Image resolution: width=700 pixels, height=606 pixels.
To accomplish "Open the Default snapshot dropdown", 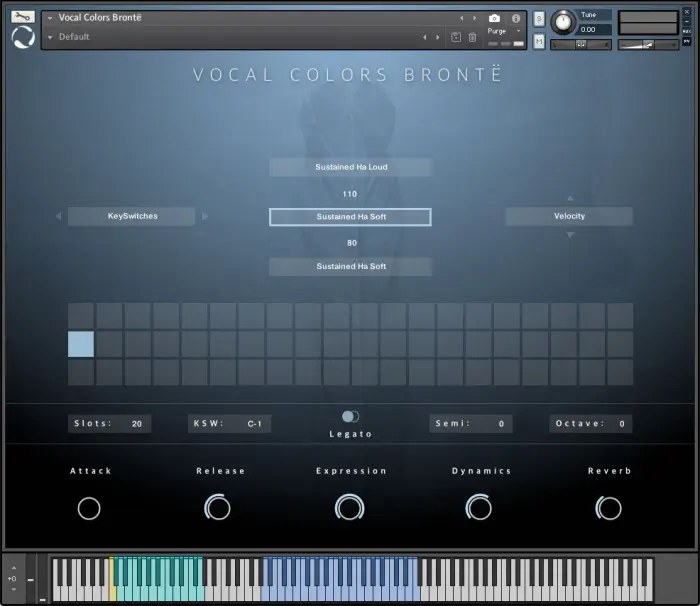I will coord(50,37).
